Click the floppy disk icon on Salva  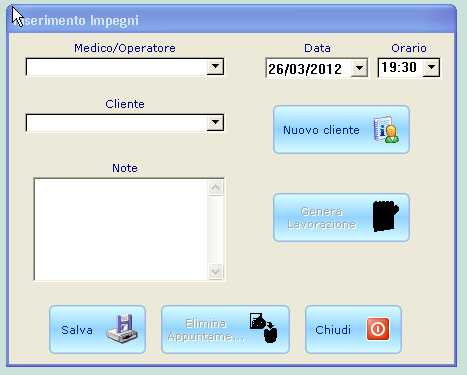(122, 329)
